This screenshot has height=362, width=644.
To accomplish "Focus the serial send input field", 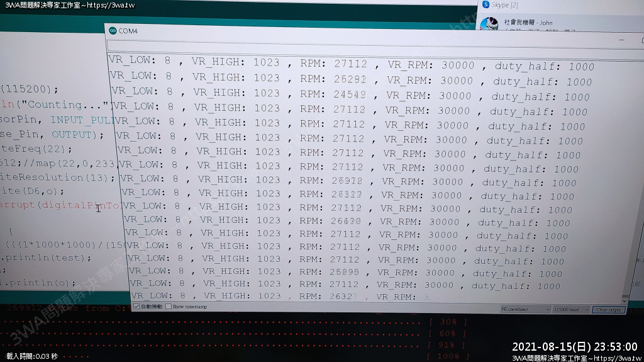I will point(365,46).
